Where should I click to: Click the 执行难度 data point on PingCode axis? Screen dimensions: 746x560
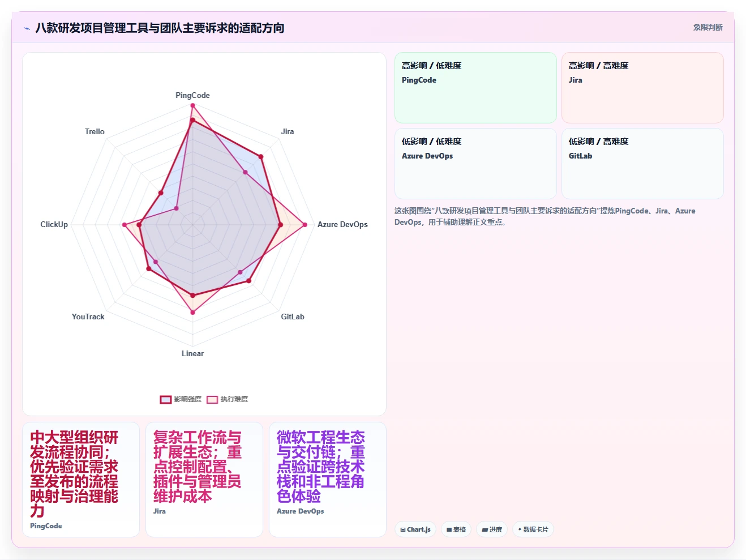pos(192,105)
